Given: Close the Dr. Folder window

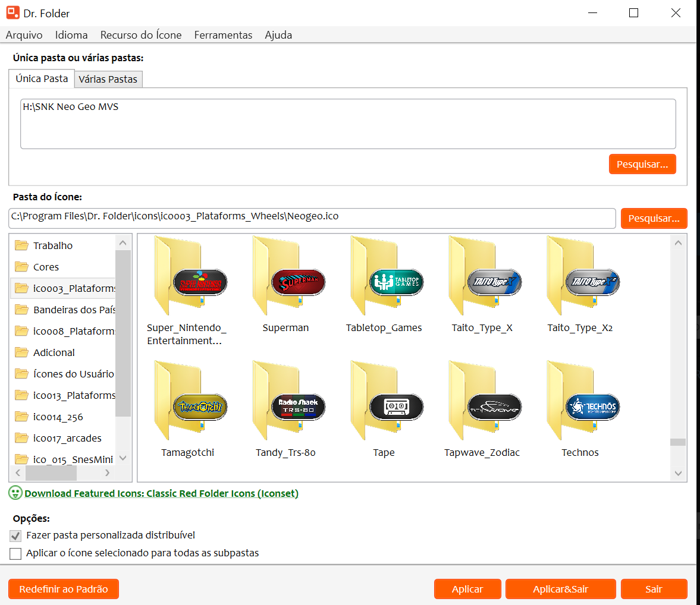Looking at the screenshot, I should point(676,13).
